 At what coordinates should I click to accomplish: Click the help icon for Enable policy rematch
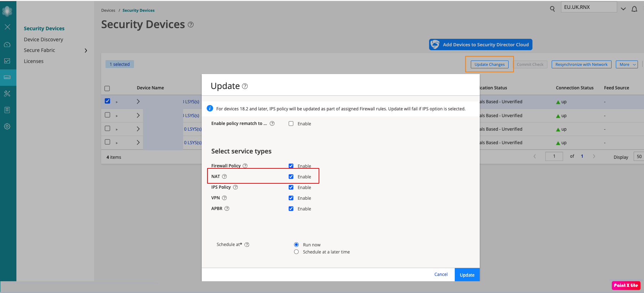click(272, 124)
